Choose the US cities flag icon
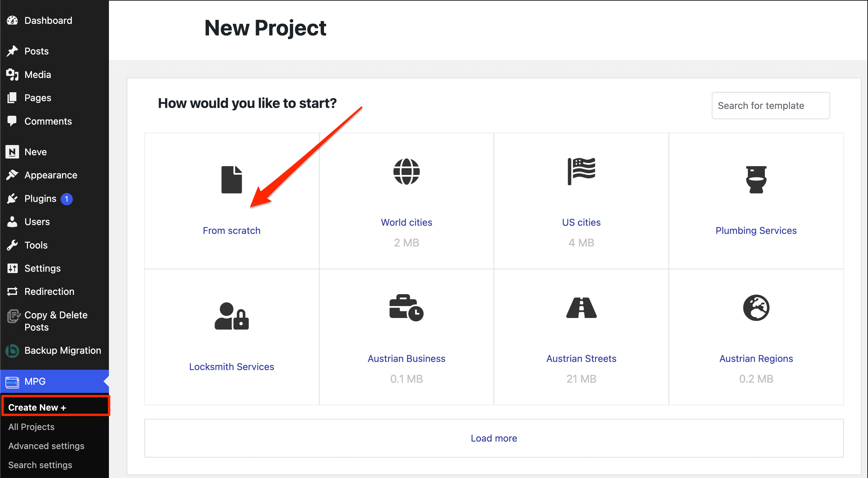 [x=581, y=171]
